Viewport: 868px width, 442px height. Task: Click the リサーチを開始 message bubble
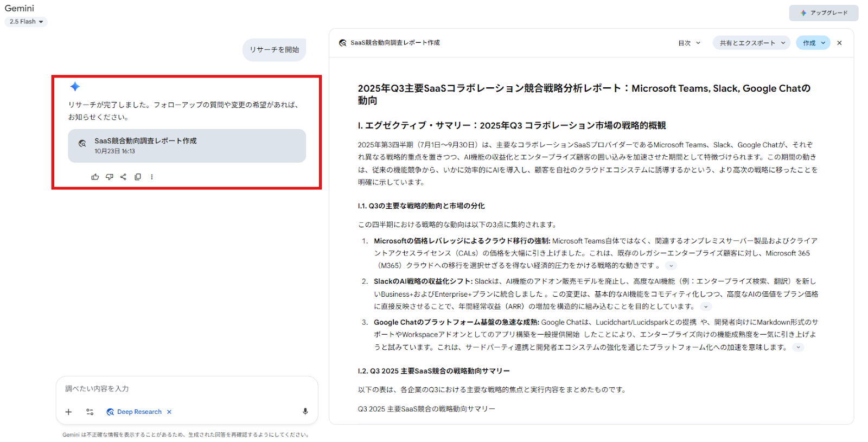point(275,50)
